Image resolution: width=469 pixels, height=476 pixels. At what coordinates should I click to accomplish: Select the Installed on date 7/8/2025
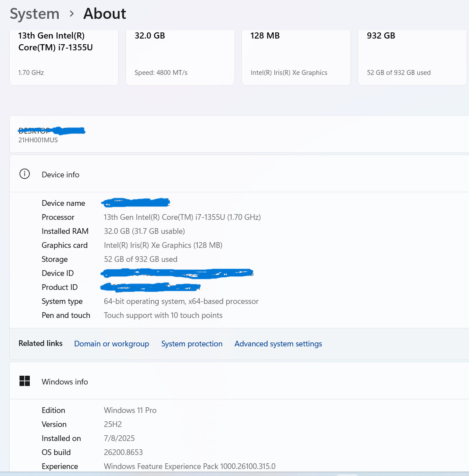(119, 438)
